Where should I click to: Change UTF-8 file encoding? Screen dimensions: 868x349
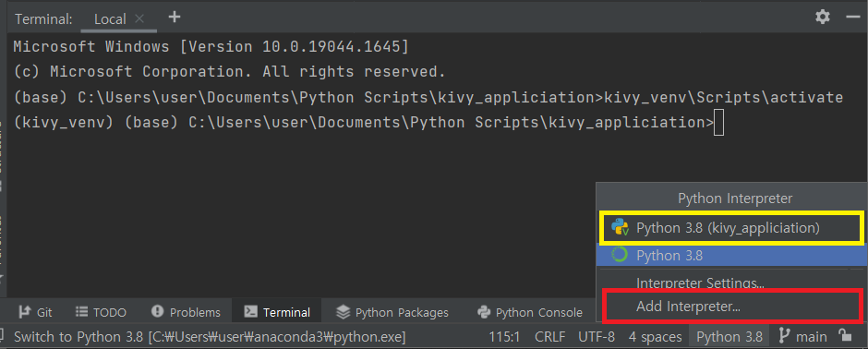click(597, 336)
